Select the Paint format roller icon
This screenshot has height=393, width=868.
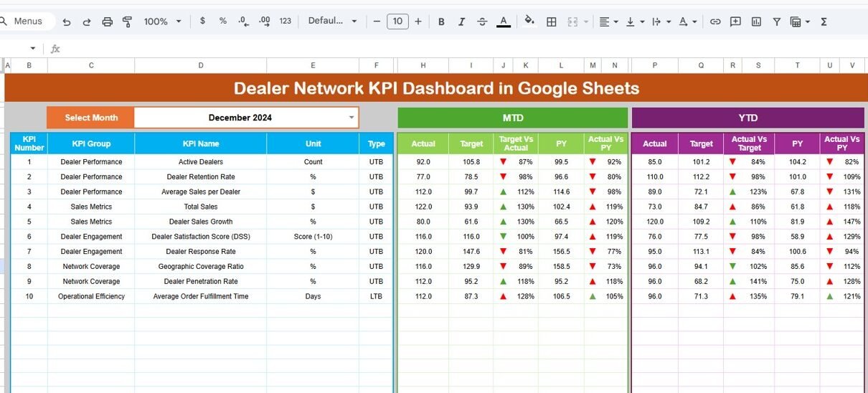[127, 22]
